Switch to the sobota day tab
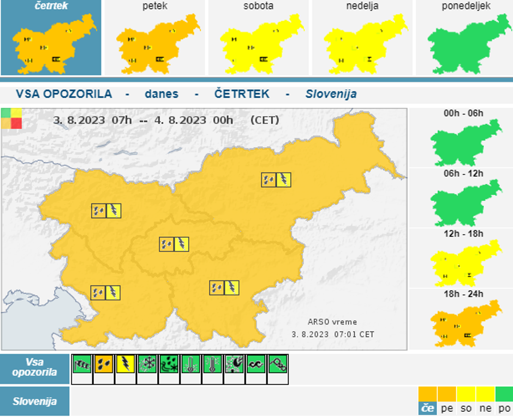The width and height of the screenshot is (513, 420). pos(258,38)
